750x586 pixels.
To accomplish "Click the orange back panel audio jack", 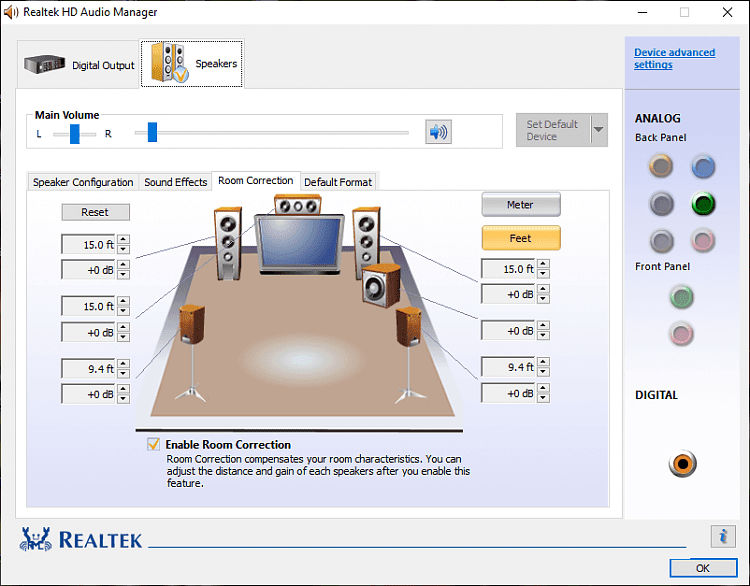I will click(x=661, y=166).
